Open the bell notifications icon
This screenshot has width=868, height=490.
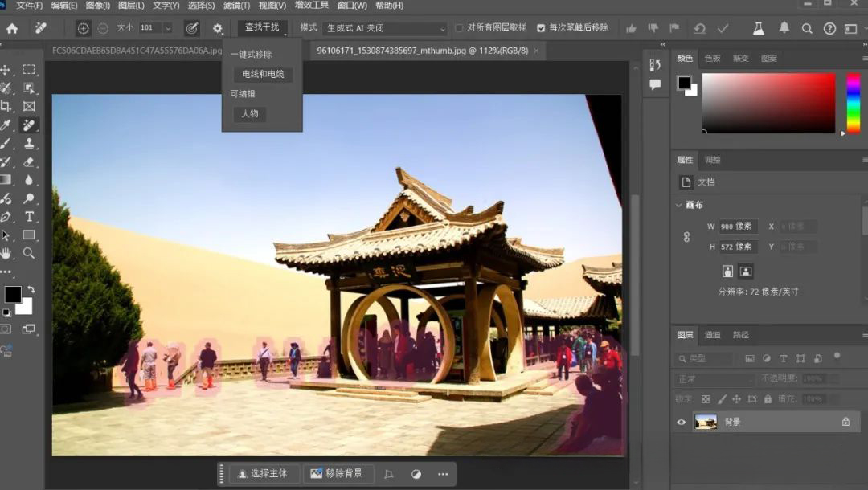784,27
